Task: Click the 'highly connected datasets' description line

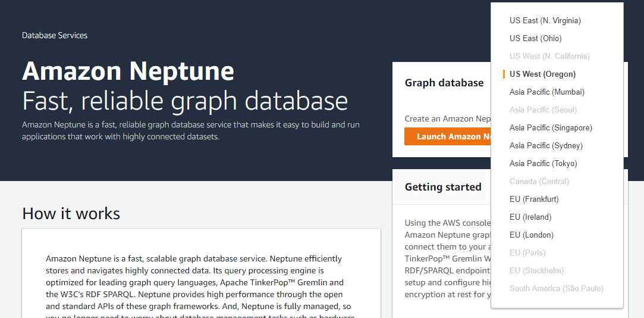Action: point(121,136)
